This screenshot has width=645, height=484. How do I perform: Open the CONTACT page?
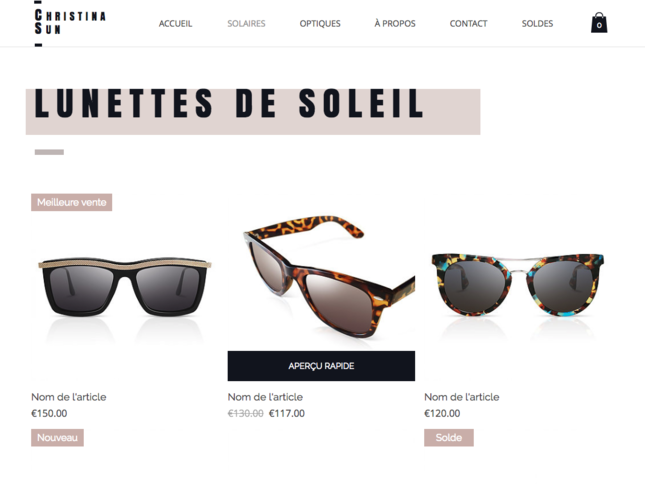468,24
